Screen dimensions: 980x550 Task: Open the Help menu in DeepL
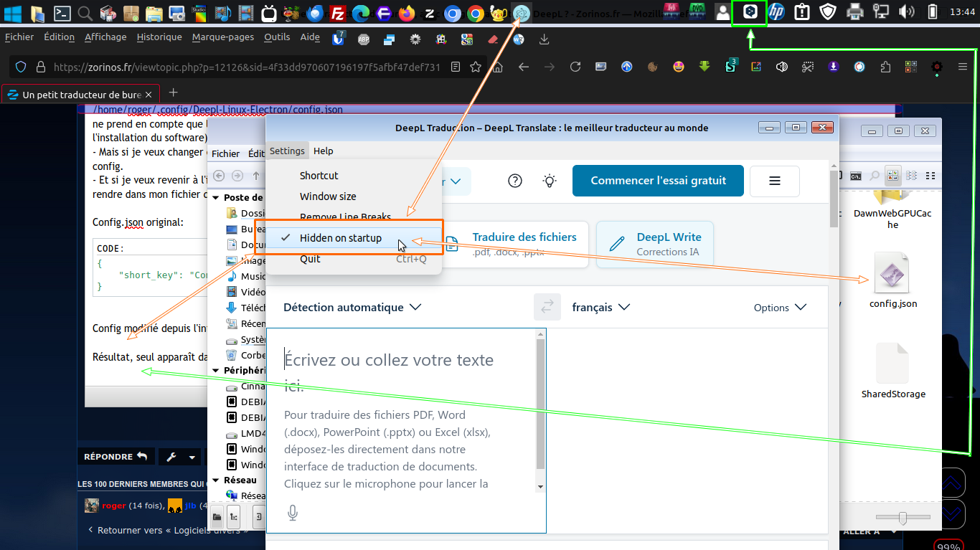tap(324, 151)
